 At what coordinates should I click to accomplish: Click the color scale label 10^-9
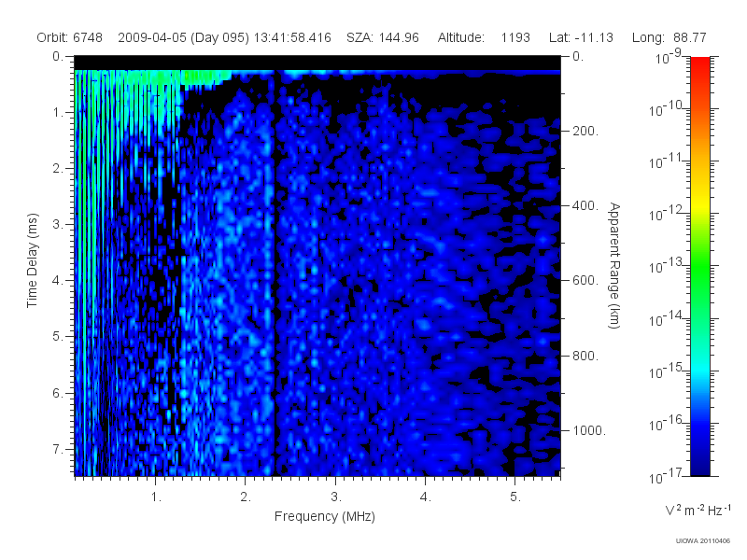669,57
